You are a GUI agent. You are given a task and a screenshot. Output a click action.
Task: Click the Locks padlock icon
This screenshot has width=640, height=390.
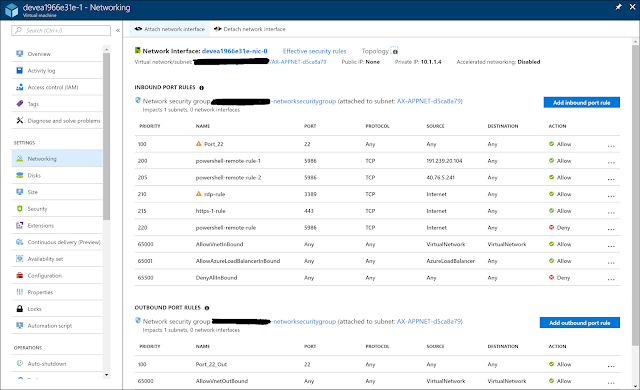tap(20, 309)
